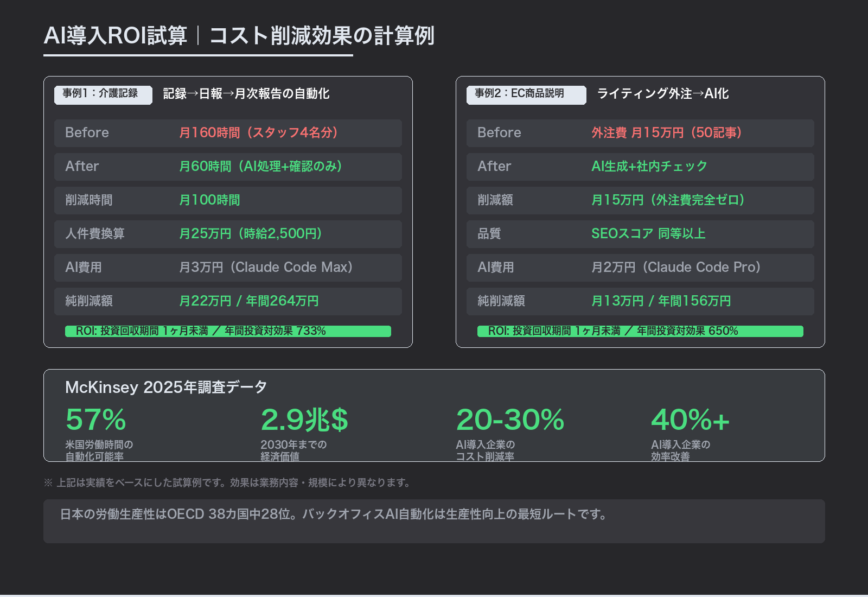Click the '57%' statistic
The height and width of the screenshot is (597, 868).
click(96, 420)
